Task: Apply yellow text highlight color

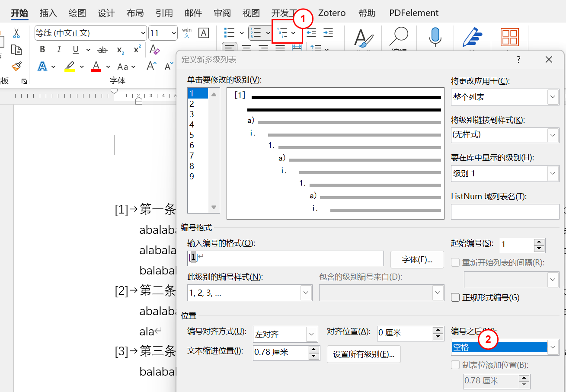Action: [70, 66]
